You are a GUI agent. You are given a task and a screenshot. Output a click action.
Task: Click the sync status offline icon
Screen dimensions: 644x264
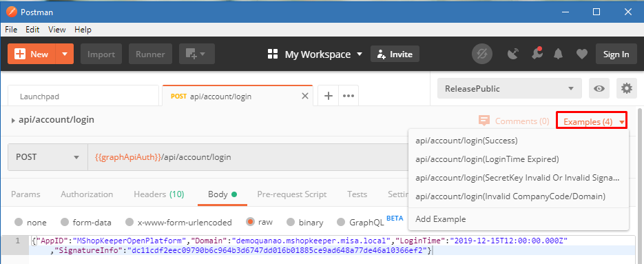[482, 54]
